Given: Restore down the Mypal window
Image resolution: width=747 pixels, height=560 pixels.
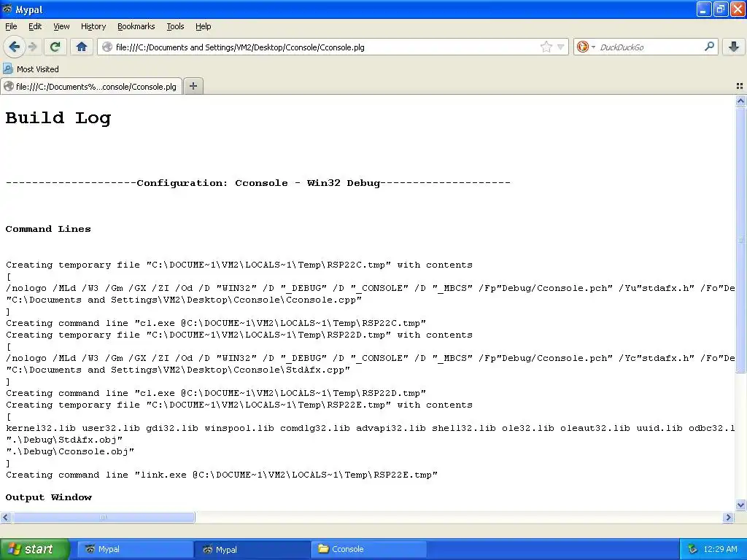Looking at the screenshot, I should (721, 9).
